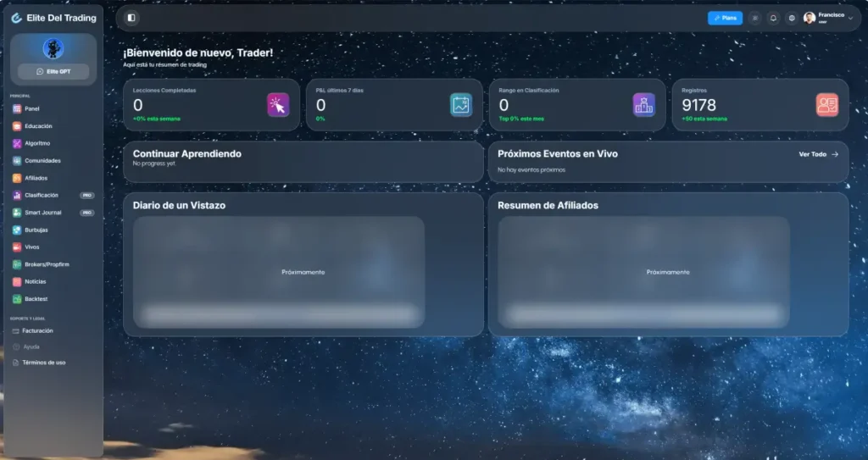
Task: Collapse the sidebar with the panel toggle
Action: 131,18
